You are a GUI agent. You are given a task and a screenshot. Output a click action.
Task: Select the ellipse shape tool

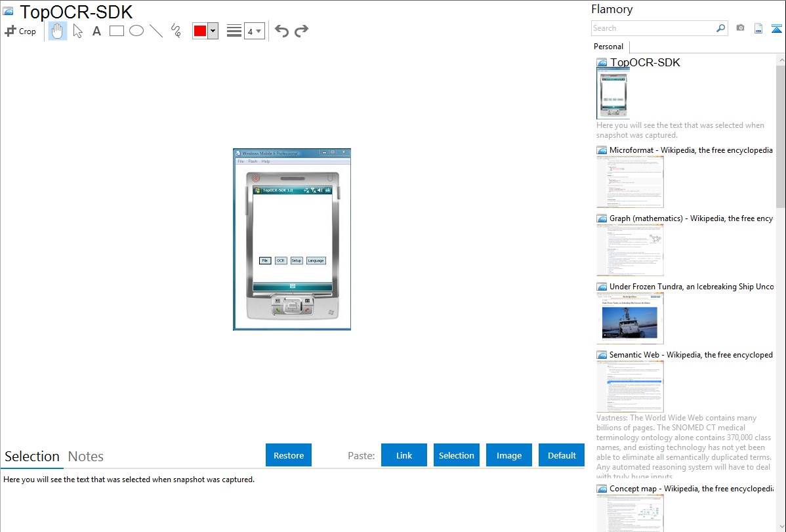click(x=136, y=31)
